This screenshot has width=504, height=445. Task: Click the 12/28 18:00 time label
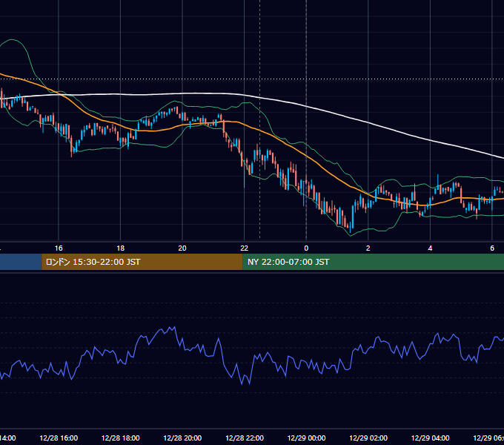[x=121, y=438]
